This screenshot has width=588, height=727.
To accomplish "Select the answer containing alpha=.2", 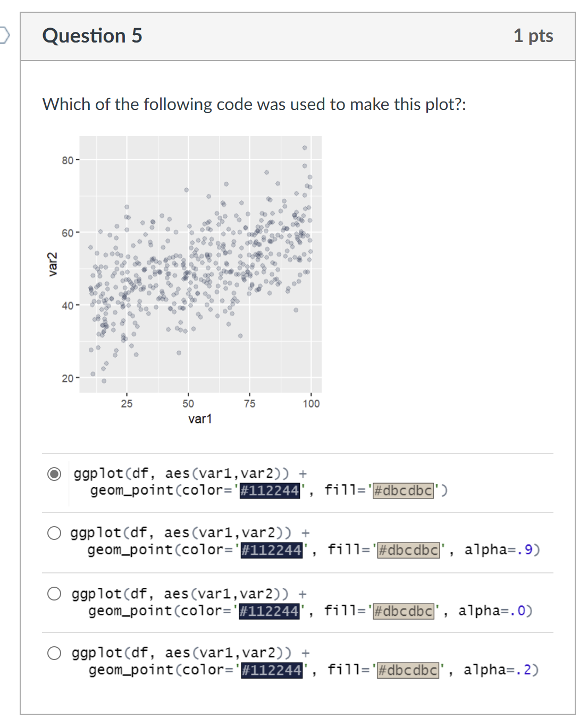I will [54, 653].
